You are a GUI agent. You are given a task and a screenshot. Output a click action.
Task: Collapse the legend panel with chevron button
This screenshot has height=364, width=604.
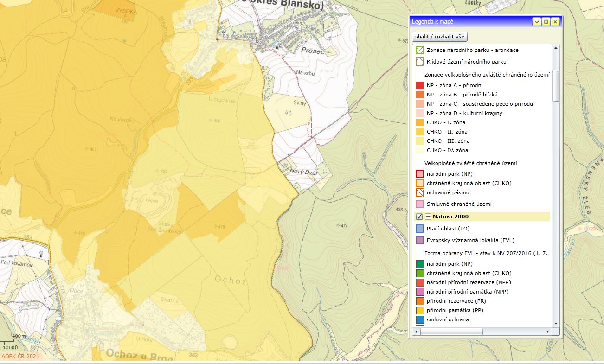537,22
